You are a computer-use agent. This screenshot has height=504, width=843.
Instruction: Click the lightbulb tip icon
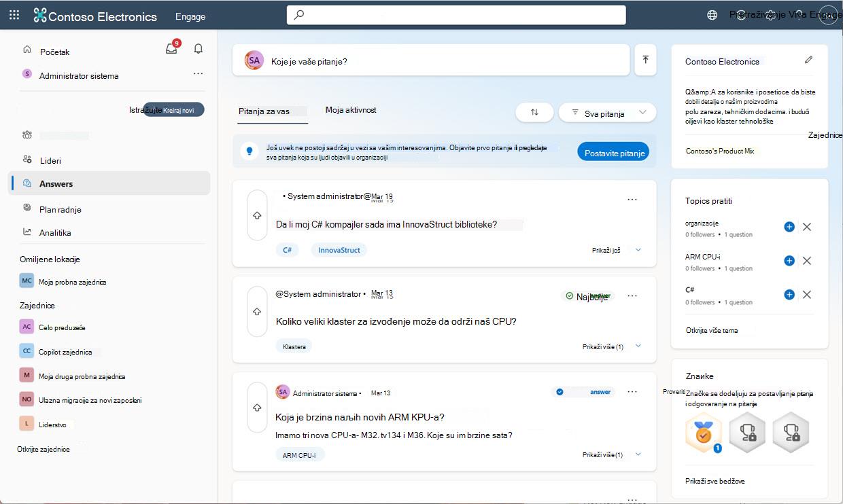coord(250,151)
